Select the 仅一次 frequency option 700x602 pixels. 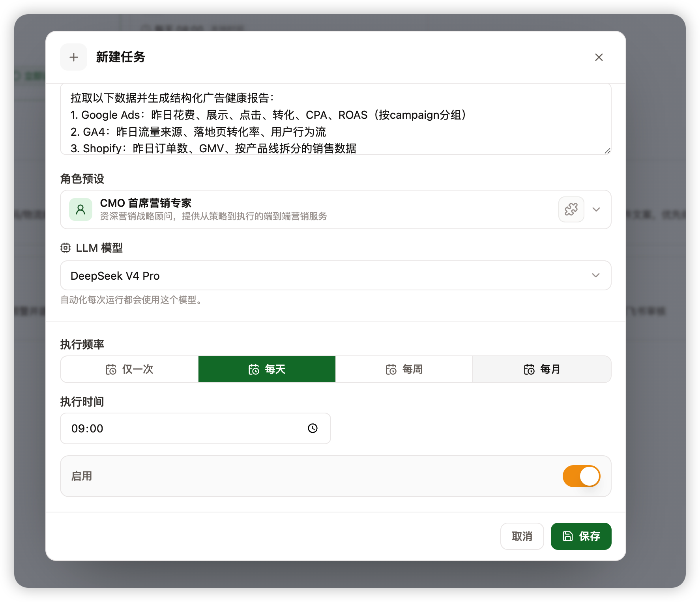click(x=129, y=369)
